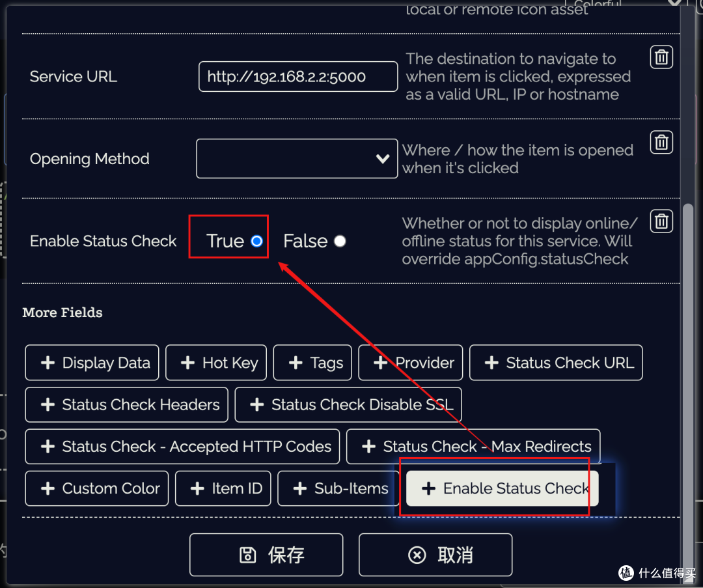Select True for Enable Status Check
Image resolution: width=703 pixels, height=588 pixels.
[256, 242]
